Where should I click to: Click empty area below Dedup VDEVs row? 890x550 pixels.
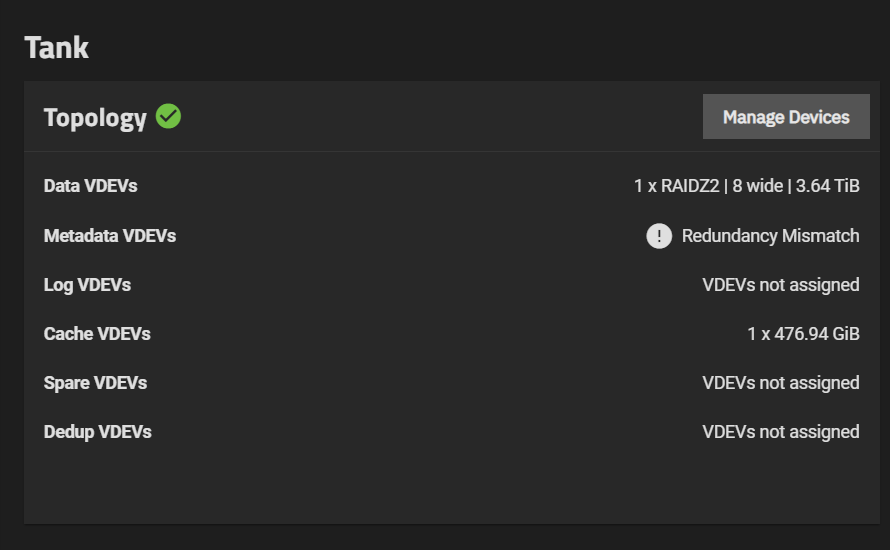pyautogui.click(x=450, y=485)
